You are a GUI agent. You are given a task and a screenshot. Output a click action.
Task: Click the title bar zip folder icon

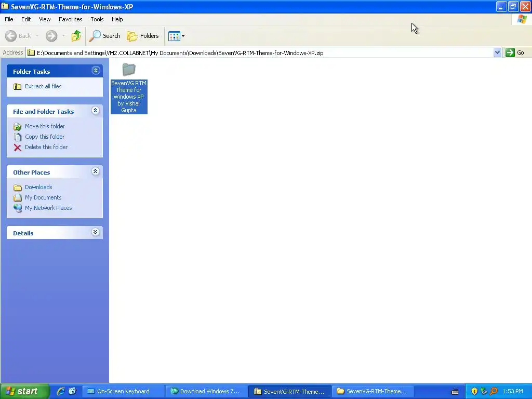pyautogui.click(x=5, y=6)
